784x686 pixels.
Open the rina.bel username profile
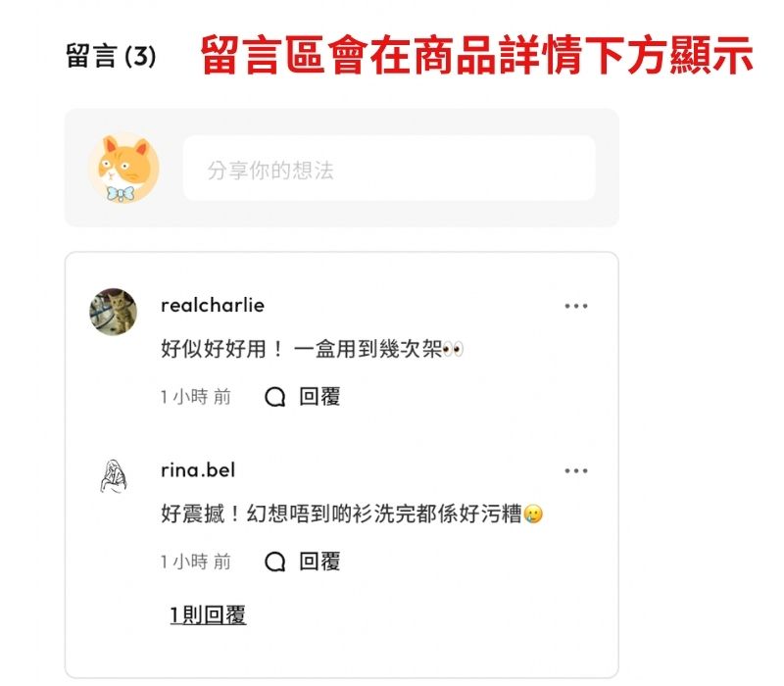coord(198,470)
